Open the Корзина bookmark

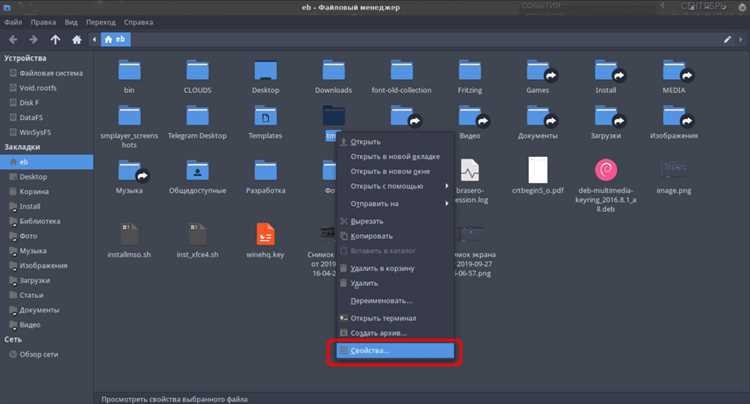tap(47, 192)
